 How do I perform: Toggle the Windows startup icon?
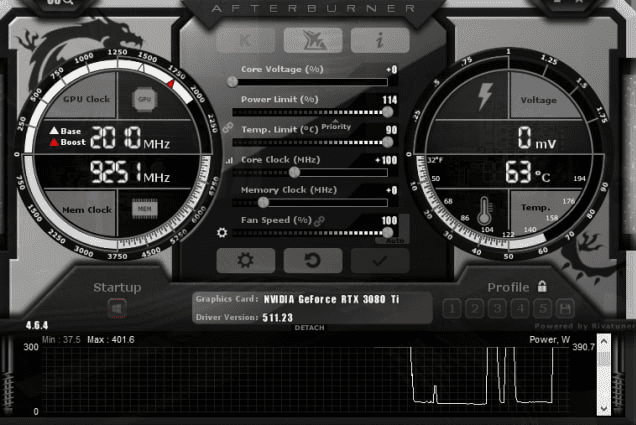[117, 309]
